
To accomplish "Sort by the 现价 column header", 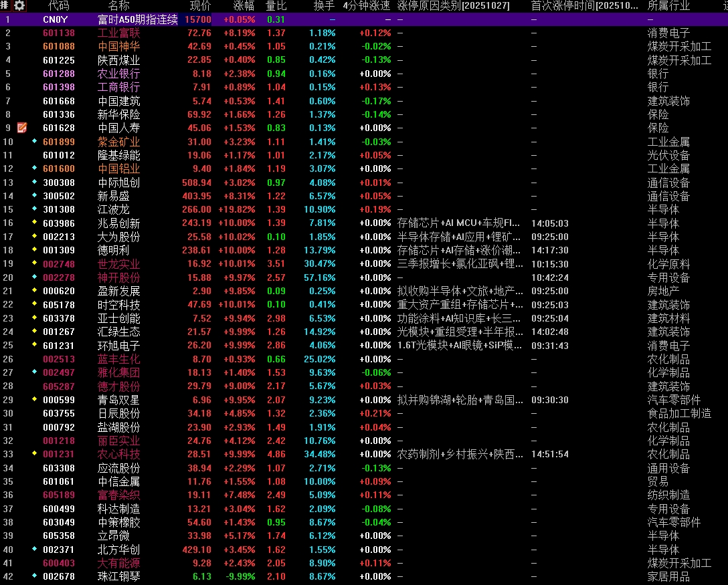I will click(x=201, y=5).
